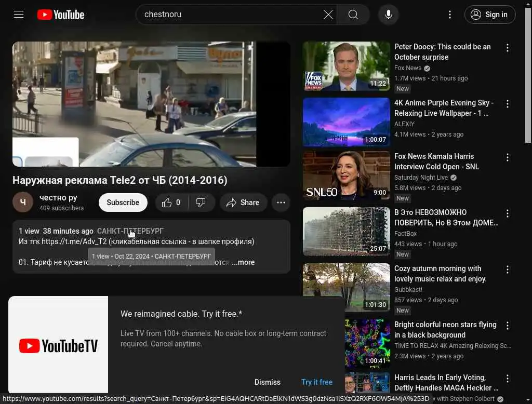This screenshot has width=532, height=404.
Task: Open В Это НЕВОЗМОЖНО ПОВЕРИТЬ title
Action: [446, 218]
